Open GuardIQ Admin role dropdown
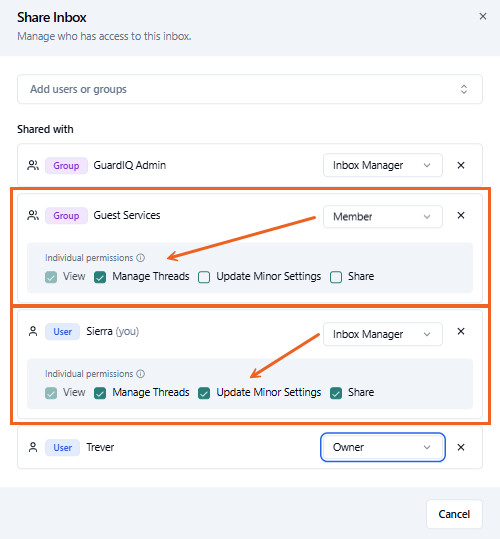This screenshot has height=539, width=500. coord(382,165)
